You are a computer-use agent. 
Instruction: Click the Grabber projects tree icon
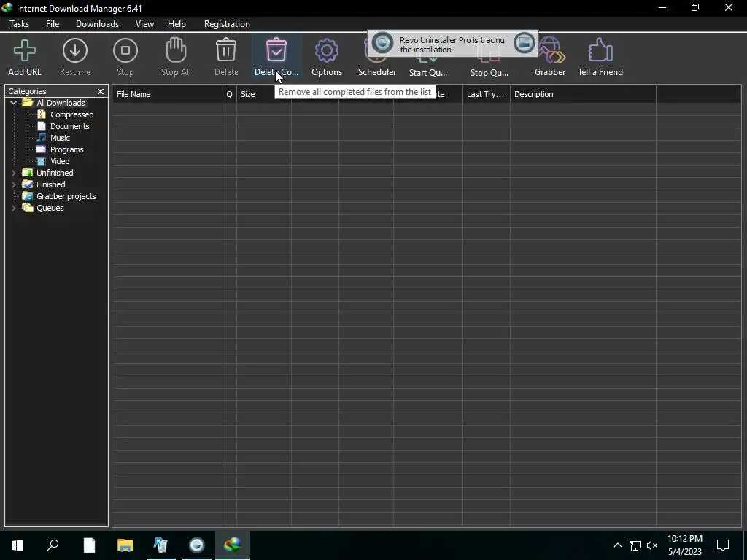(x=28, y=196)
